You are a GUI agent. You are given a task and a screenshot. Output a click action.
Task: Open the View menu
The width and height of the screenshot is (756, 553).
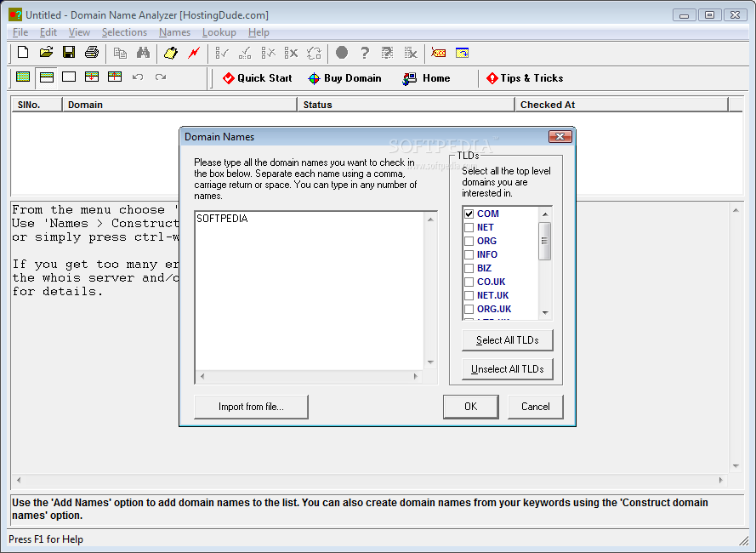pyautogui.click(x=79, y=32)
